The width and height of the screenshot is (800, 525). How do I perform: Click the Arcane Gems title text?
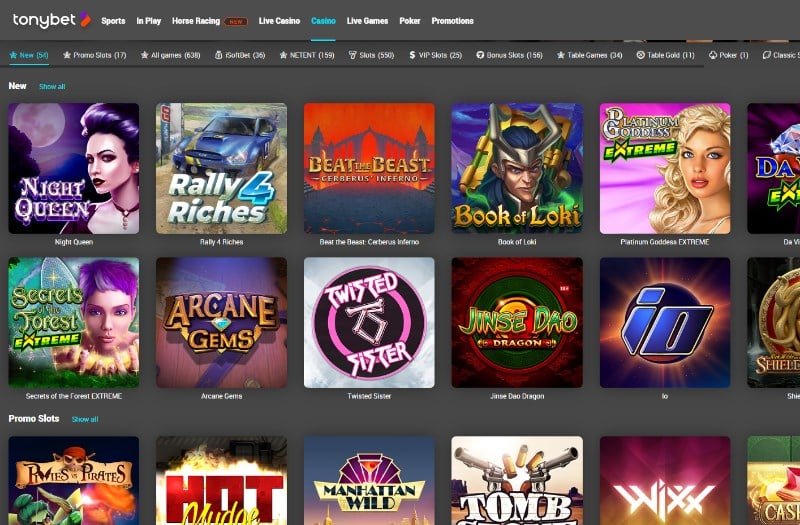click(x=221, y=396)
